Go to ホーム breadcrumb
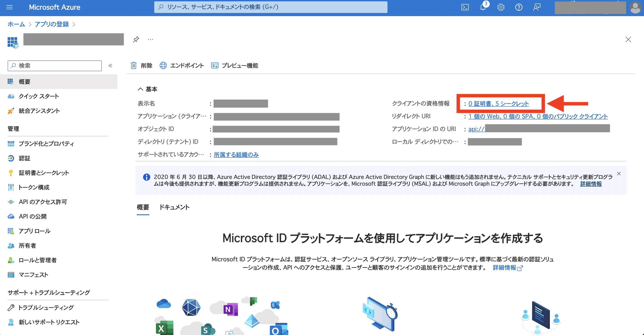This screenshot has height=335, width=644. [x=16, y=24]
